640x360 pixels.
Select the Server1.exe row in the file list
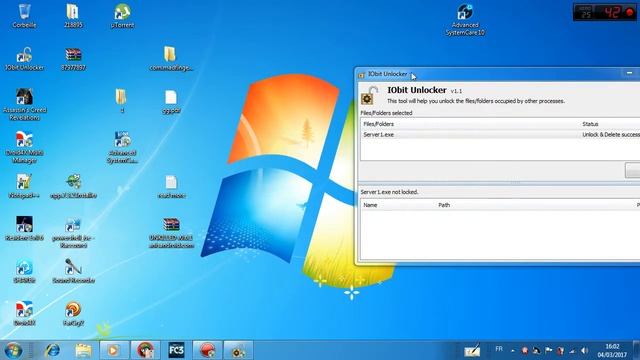pyautogui.click(x=500, y=134)
